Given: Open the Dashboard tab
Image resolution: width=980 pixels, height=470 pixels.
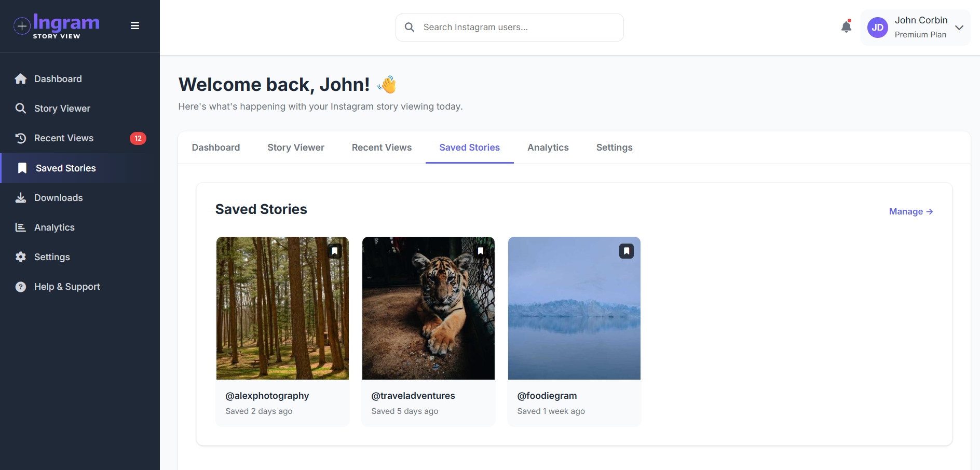Looking at the screenshot, I should pos(216,147).
